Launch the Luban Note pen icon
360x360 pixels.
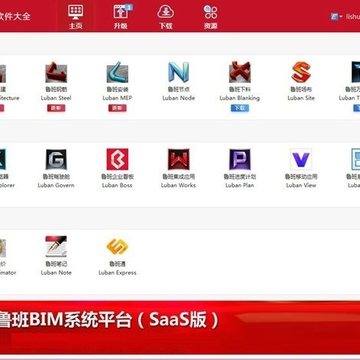pyautogui.click(x=56, y=246)
